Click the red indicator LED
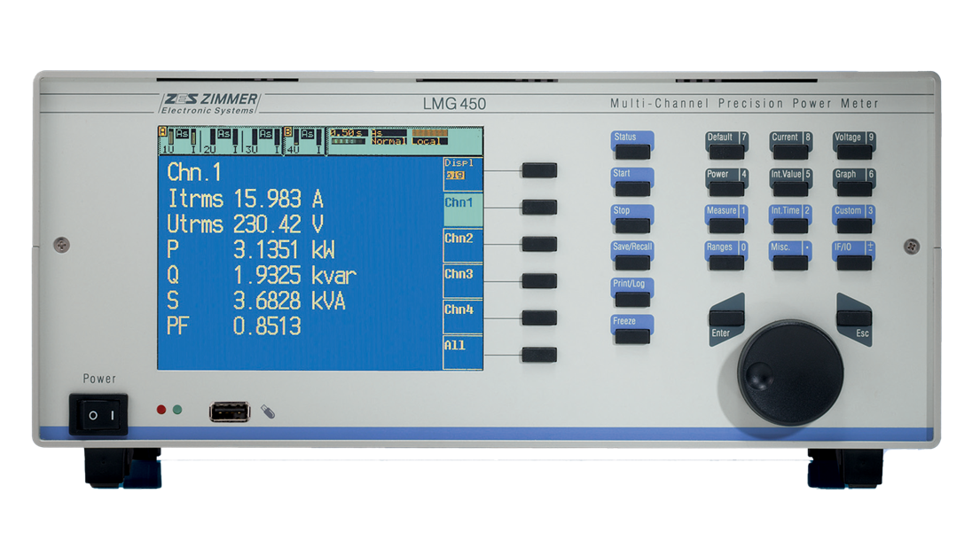This screenshot has width=980, height=541. 161,410
